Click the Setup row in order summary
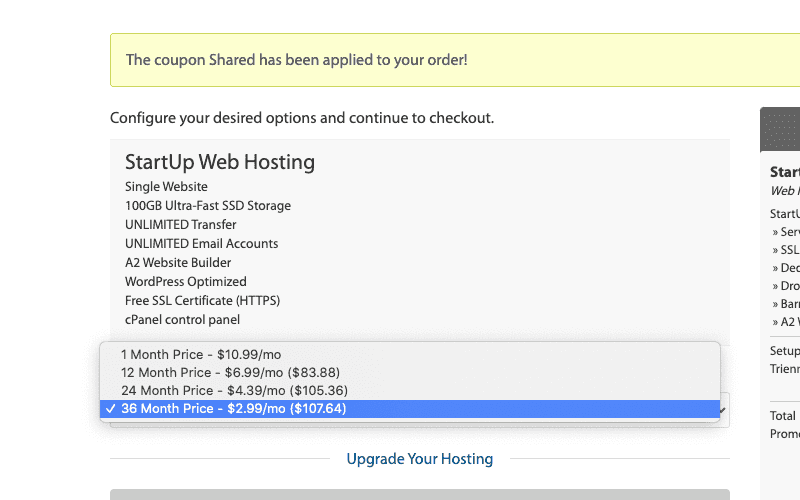Screen dimensions: 800x500 tap(785, 351)
